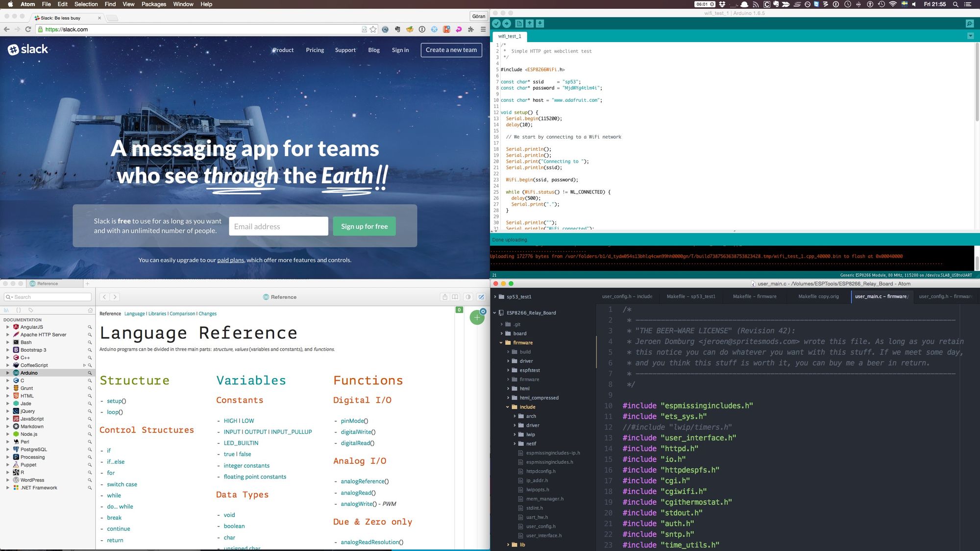Click the Dash snippets braces icon
This screenshot has width=980, height=551.
(19, 310)
